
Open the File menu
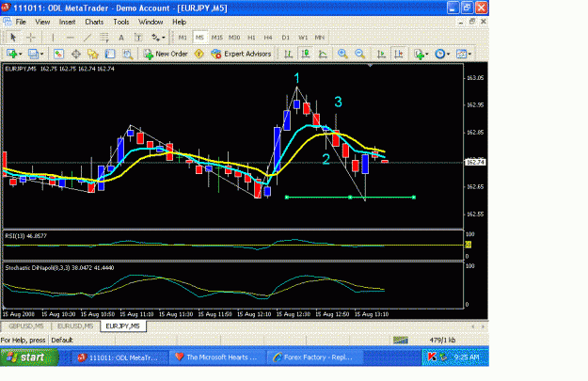(x=21, y=23)
